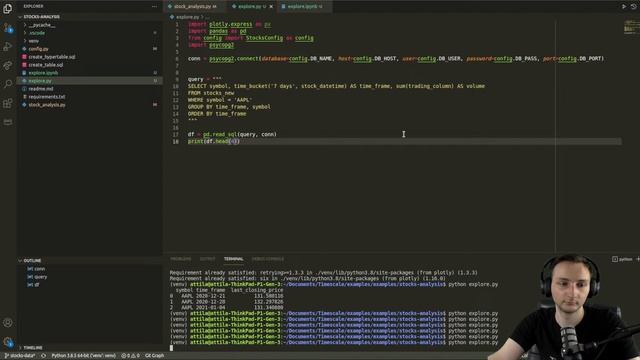640x360 pixels.
Task: Open the Problems panel tab
Action: tap(180, 259)
